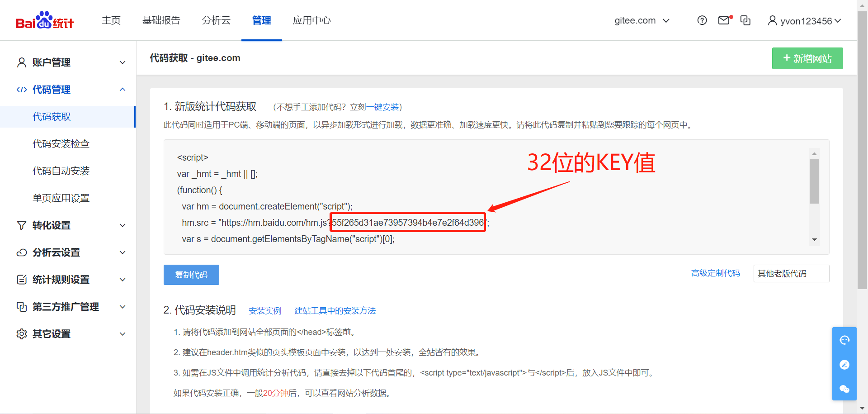Open the 高级定制代码 link
Viewport: 868px width, 414px height.
(x=716, y=273)
